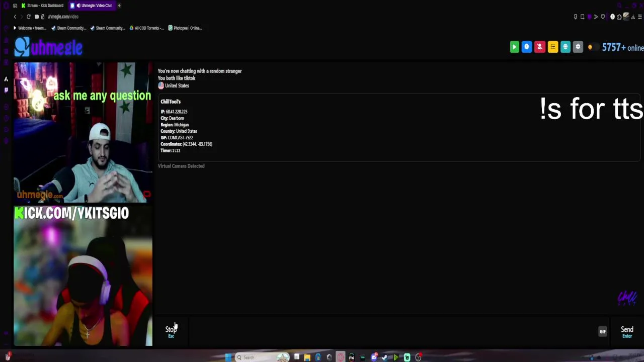Open Steam from the taskbar
Image resolution: width=644 pixels, height=362 pixels.
(x=385, y=357)
